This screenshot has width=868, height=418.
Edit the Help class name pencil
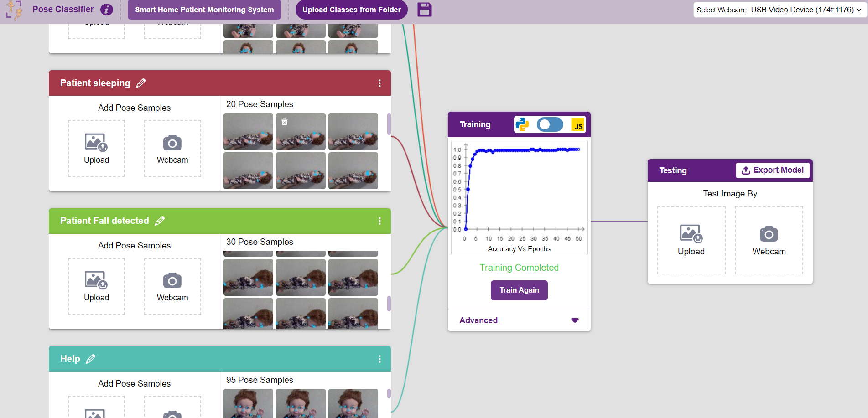[91, 359]
